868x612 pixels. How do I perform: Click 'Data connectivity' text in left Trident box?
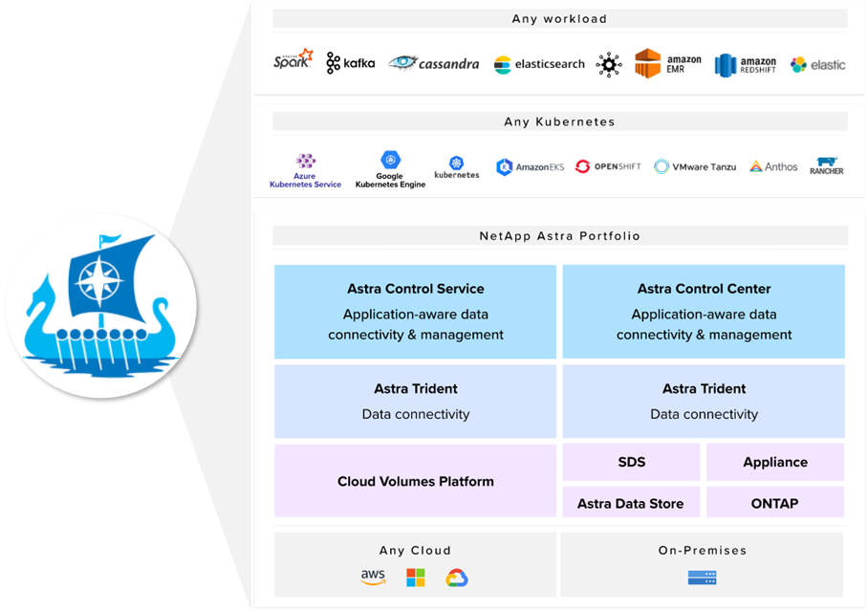coord(415,414)
